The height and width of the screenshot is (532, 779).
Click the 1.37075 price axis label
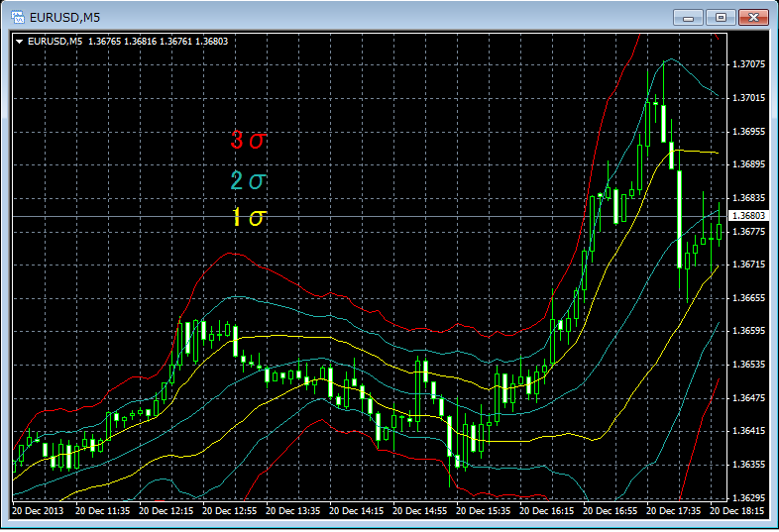point(748,64)
